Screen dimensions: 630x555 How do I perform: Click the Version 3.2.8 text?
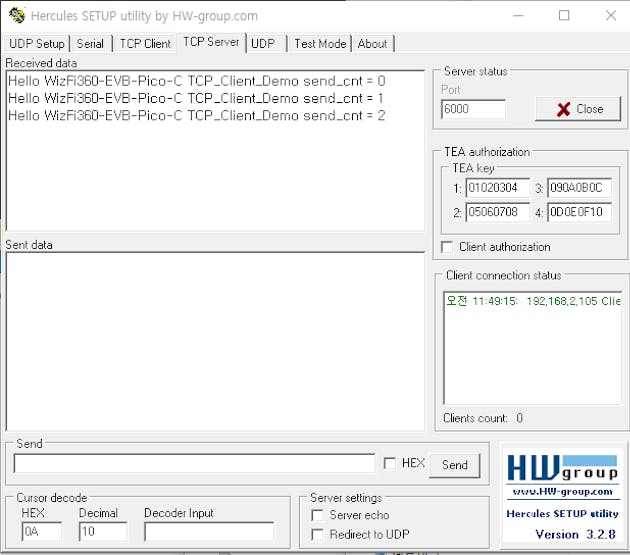coord(575,535)
